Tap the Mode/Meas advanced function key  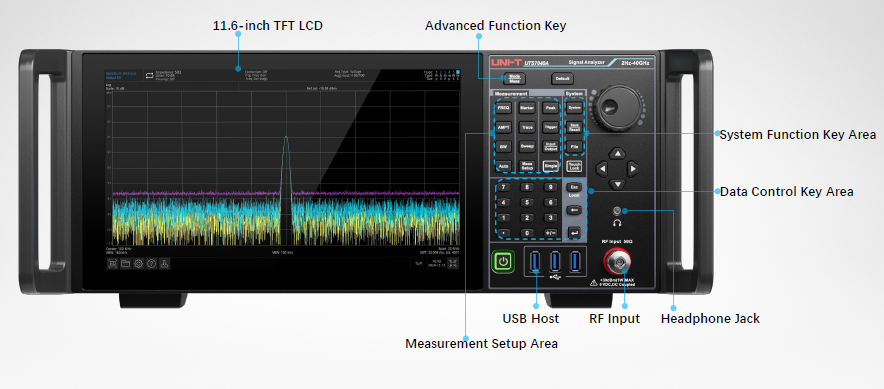(x=514, y=78)
